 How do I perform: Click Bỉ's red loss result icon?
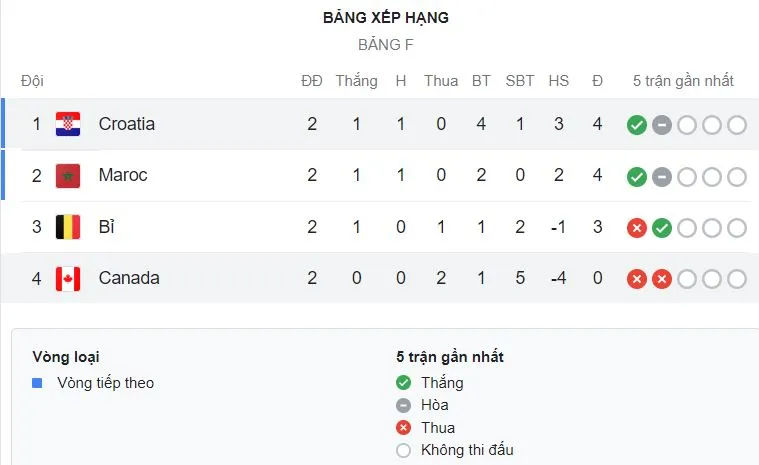point(636,228)
